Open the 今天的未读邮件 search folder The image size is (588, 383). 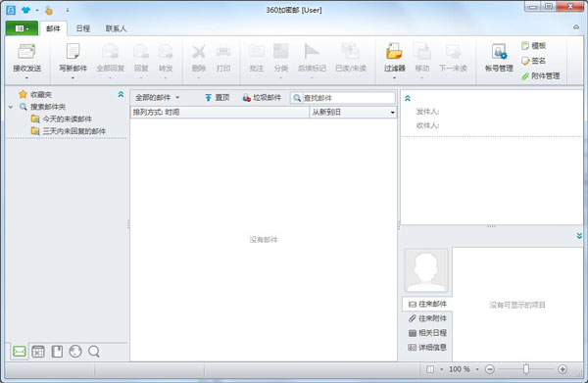coord(62,120)
